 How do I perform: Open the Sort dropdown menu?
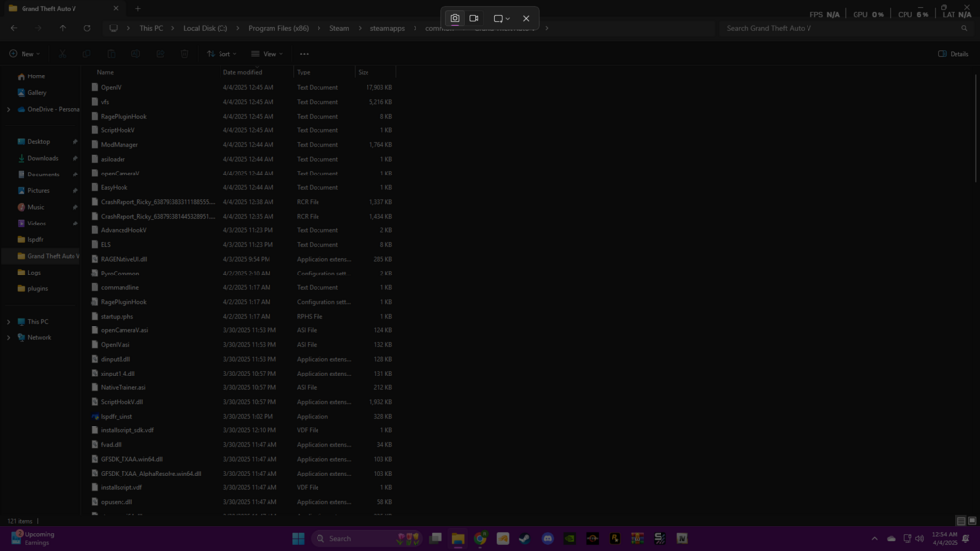pos(221,54)
